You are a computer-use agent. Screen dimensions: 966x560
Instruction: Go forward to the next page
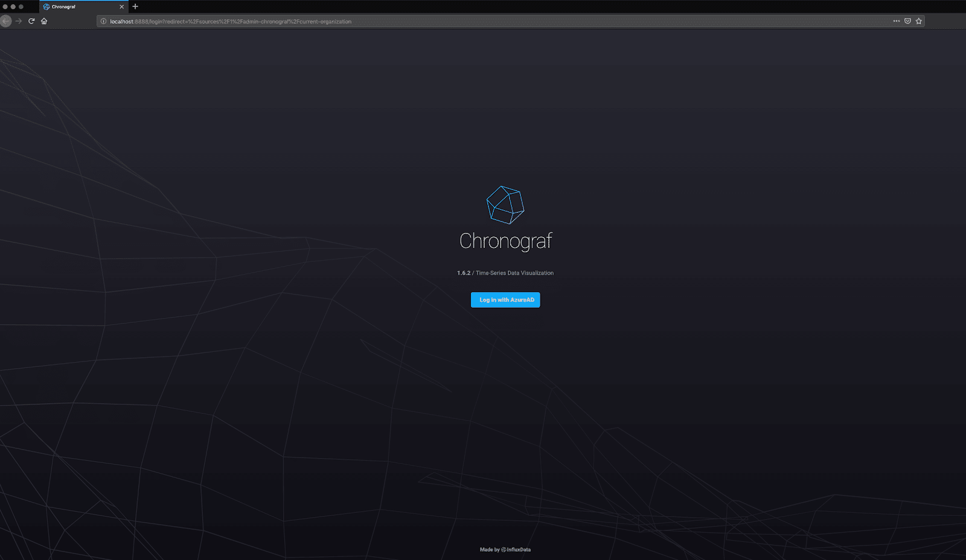[19, 21]
